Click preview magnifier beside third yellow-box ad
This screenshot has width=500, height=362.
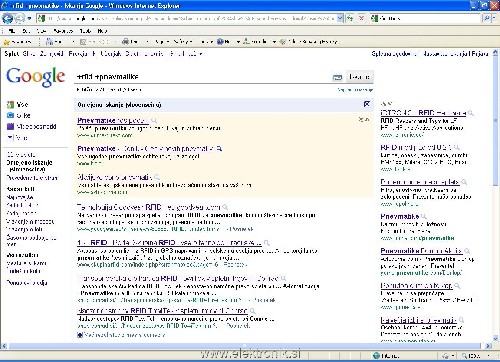[157, 177]
